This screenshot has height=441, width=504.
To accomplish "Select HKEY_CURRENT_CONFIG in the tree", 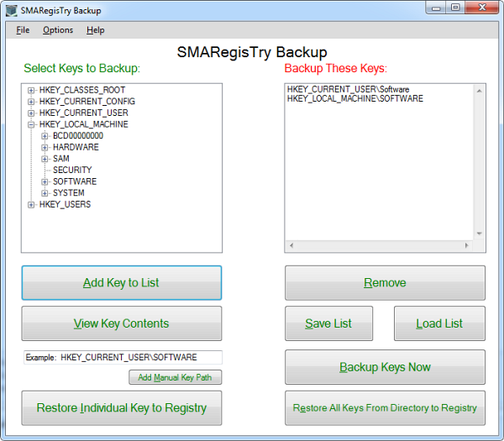I will point(87,102).
